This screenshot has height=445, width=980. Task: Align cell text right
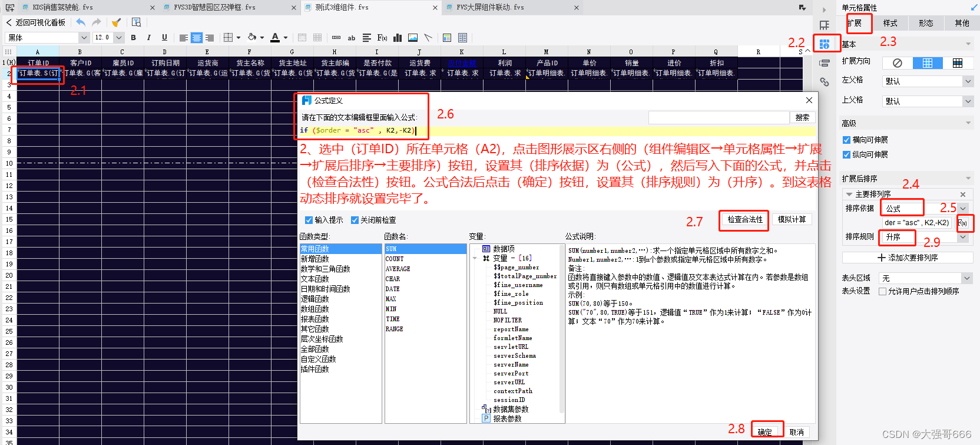210,38
